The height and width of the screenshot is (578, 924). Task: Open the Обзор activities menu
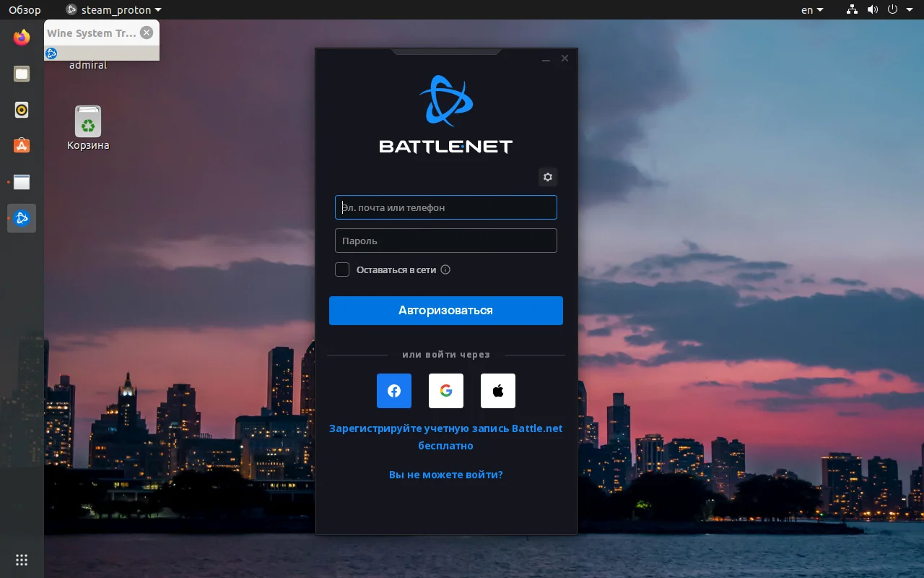25,9
